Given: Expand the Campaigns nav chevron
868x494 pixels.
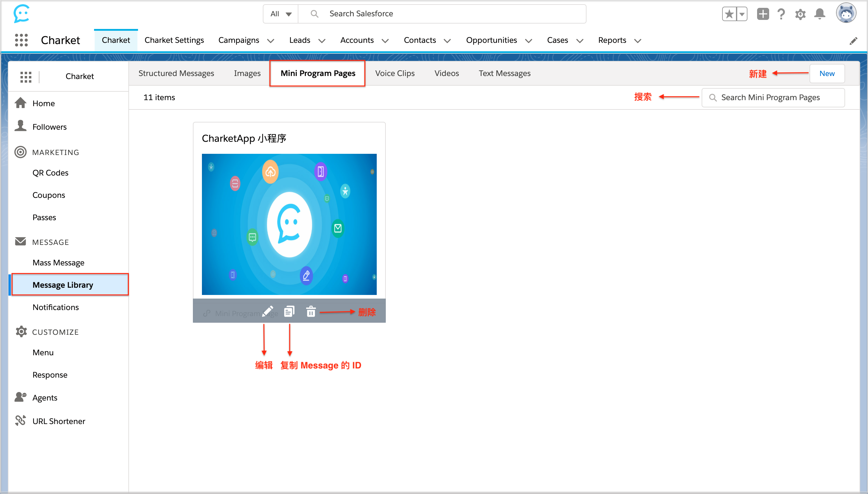Looking at the screenshot, I should [271, 41].
